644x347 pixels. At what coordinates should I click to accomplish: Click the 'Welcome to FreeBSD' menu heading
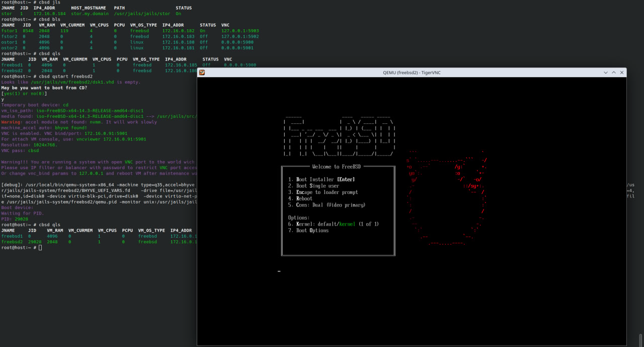336,167
